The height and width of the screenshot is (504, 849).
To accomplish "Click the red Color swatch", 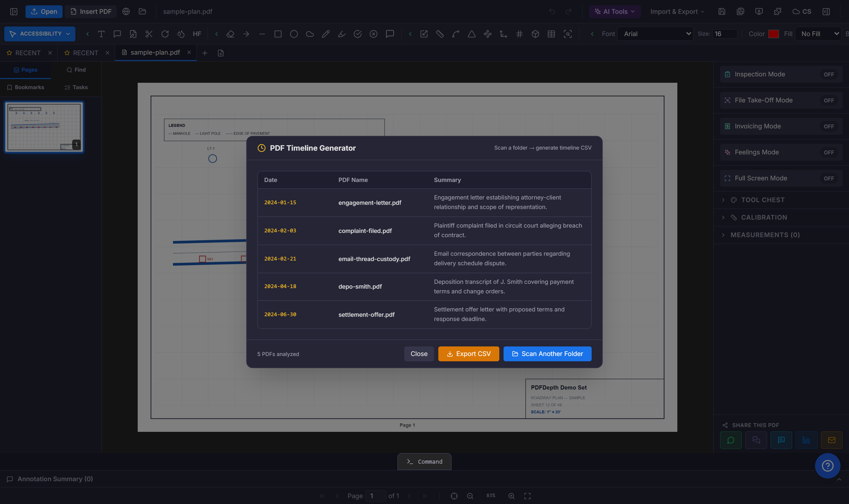I will click(773, 34).
